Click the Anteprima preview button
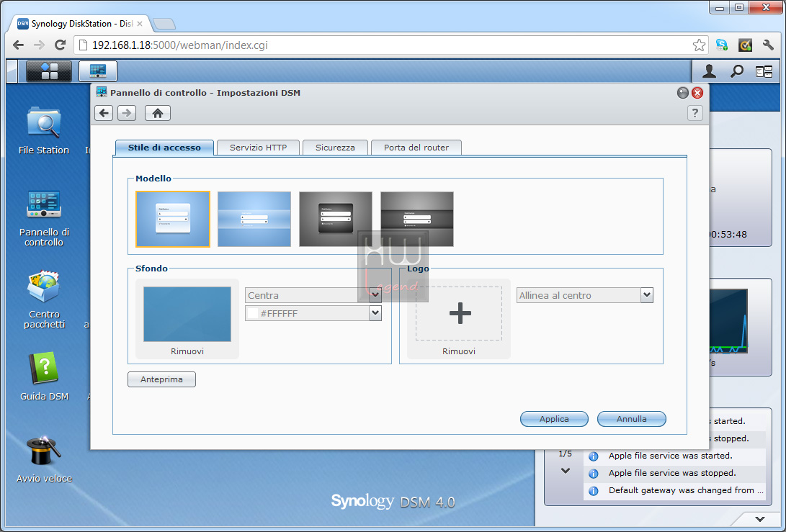Viewport: 786px width, 532px height. coord(161,379)
